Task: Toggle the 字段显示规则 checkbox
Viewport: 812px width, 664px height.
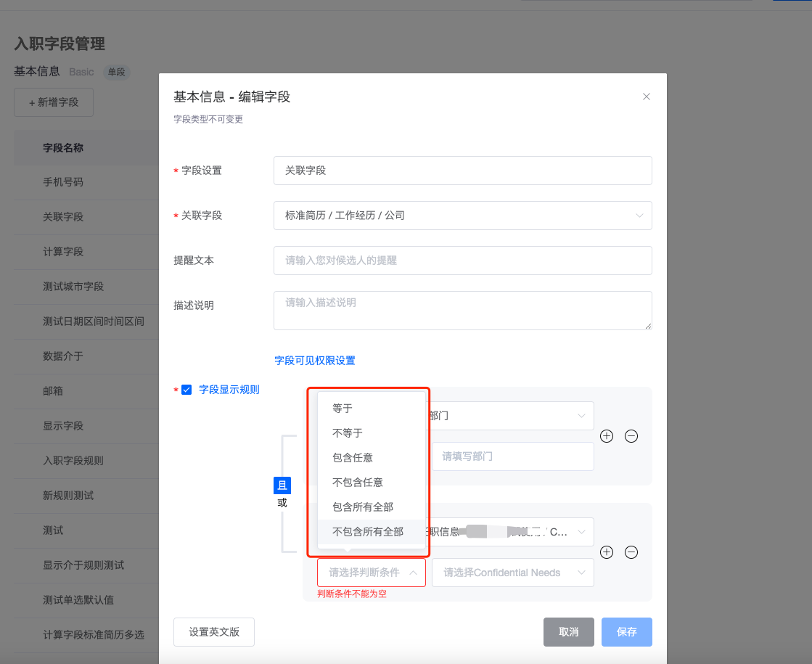Action: 186,390
